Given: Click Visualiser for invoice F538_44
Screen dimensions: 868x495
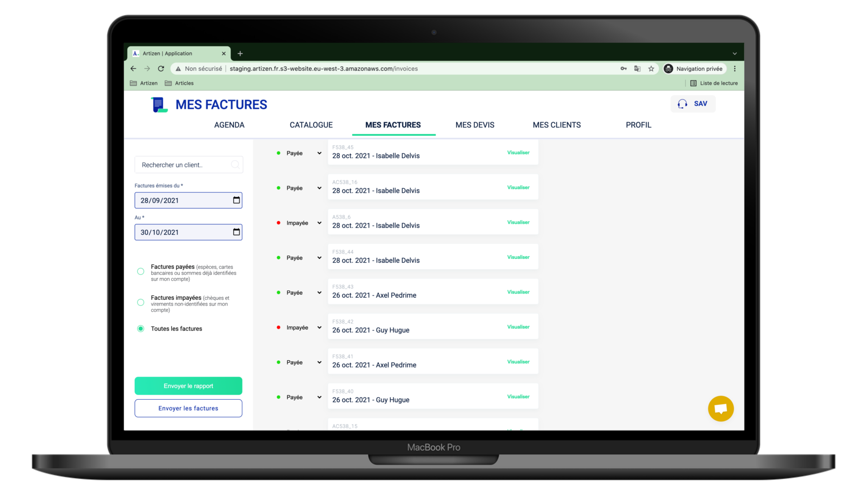Looking at the screenshot, I should tap(518, 257).
